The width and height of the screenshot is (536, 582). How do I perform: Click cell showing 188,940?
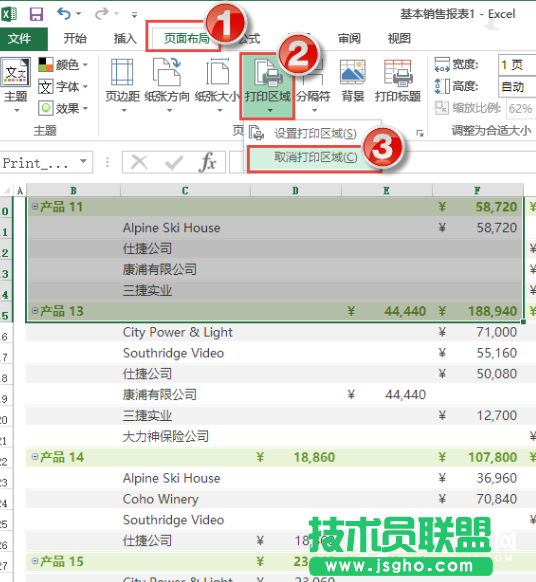pyautogui.click(x=478, y=311)
